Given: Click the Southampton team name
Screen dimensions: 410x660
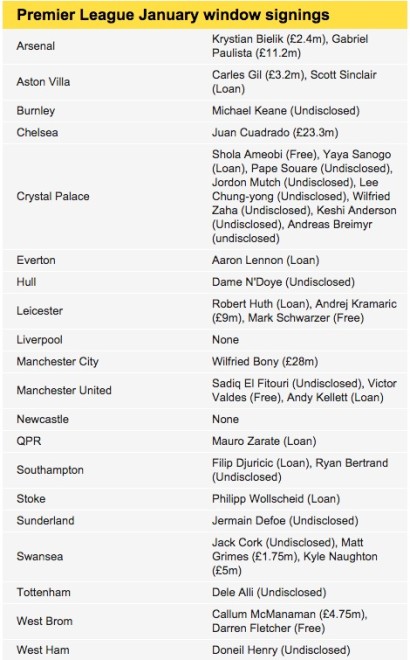Looking at the screenshot, I should [50, 470].
